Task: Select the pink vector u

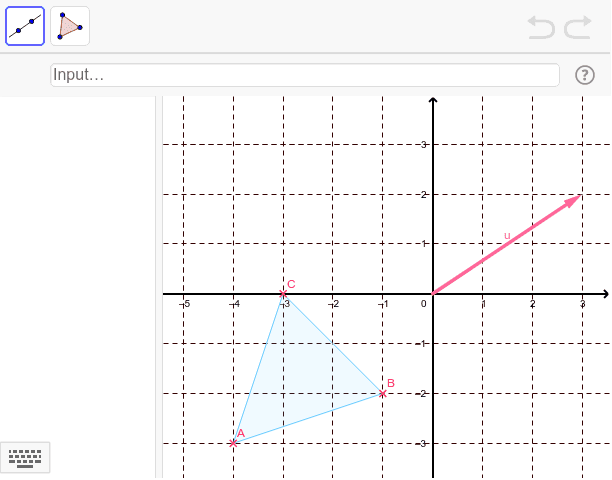Action: pos(507,244)
